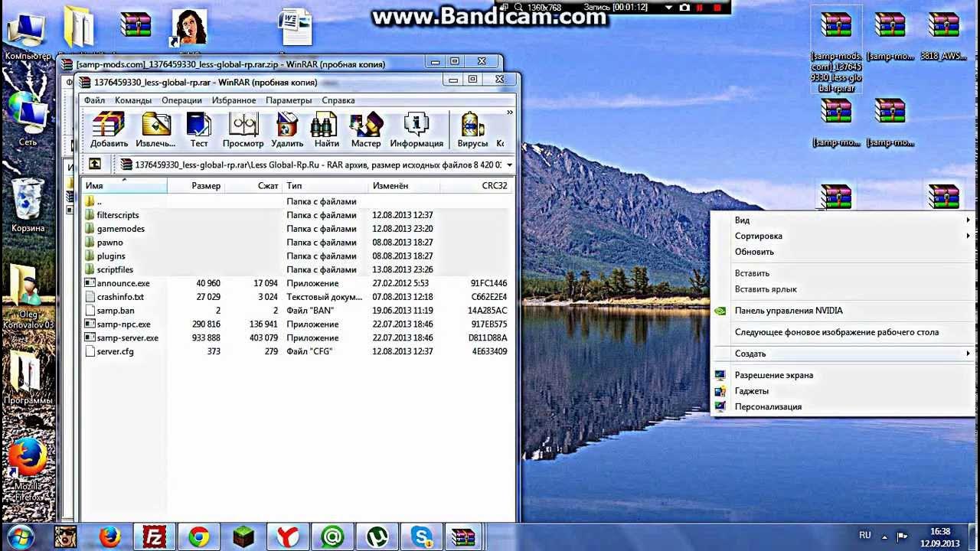The image size is (980, 551).
Task: Expand the Вид submenu in context menu
Action: coord(843,220)
